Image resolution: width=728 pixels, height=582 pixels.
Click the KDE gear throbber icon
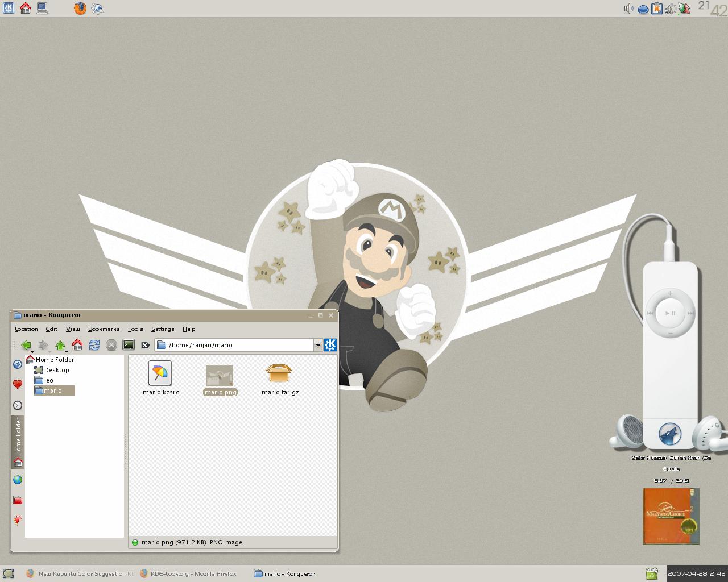coord(330,344)
